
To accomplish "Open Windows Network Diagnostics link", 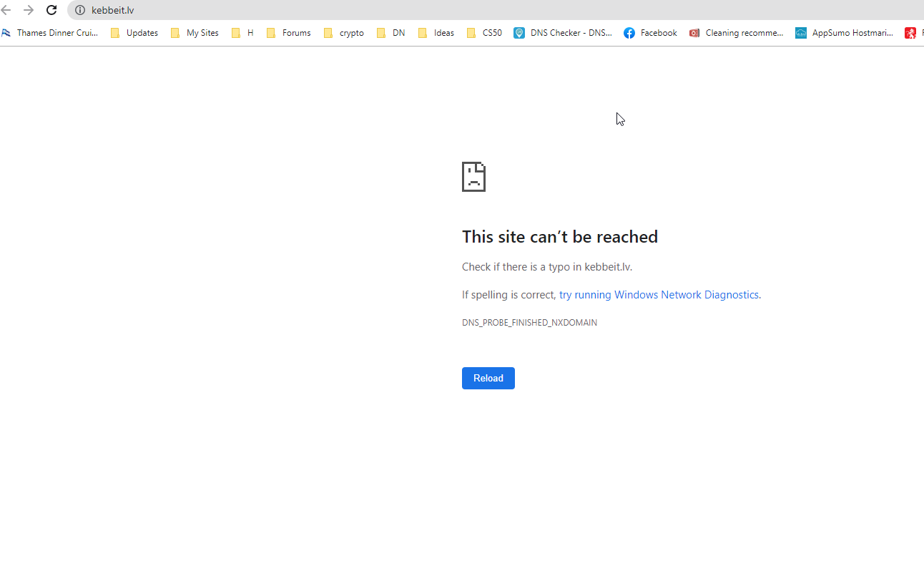I will [658, 294].
